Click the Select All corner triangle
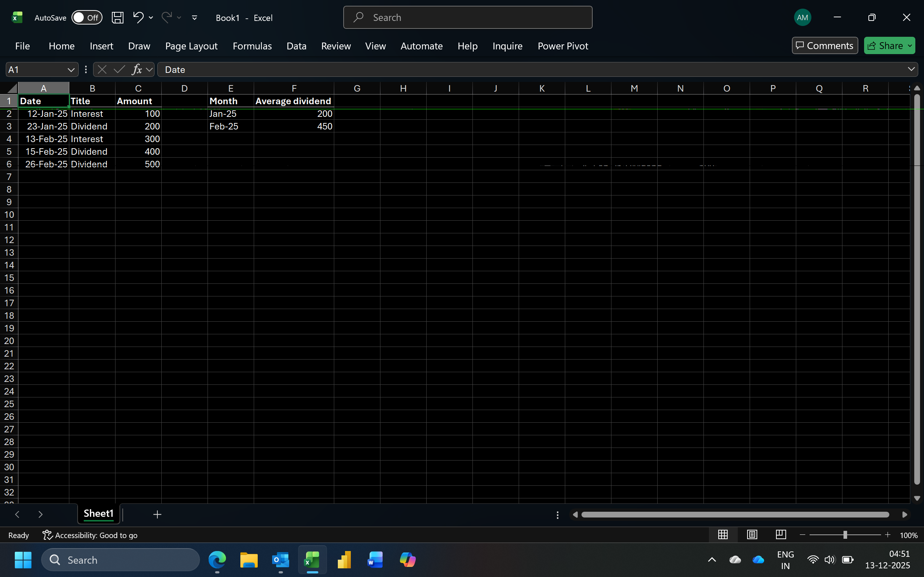 [x=12, y=89]
